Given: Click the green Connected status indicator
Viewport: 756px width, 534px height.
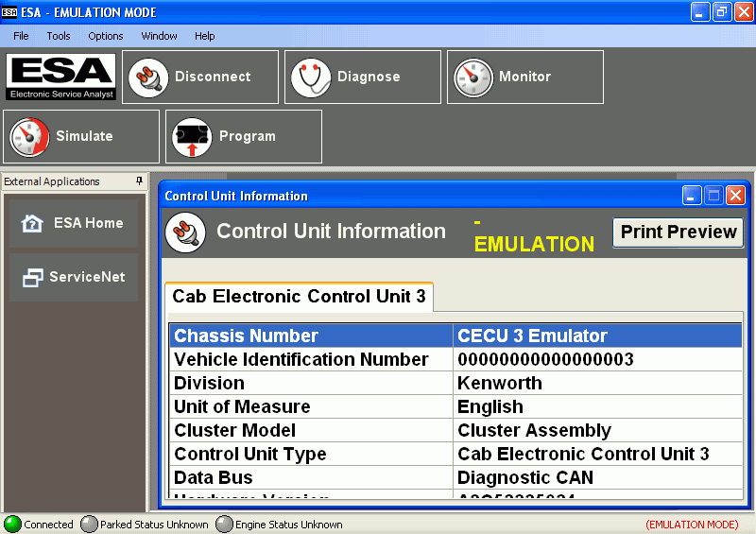Looking at the screenshot, I should (13, 524).
